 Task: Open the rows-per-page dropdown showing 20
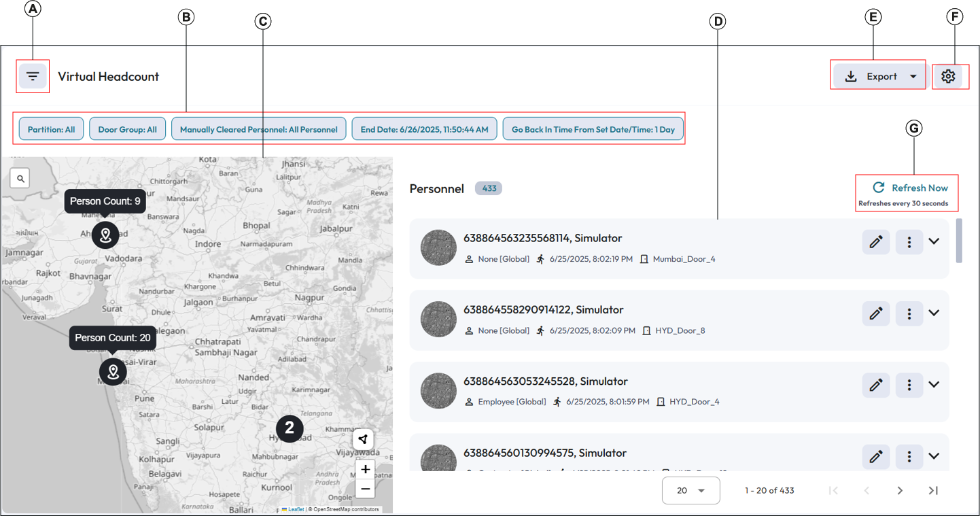click(690, 490)
